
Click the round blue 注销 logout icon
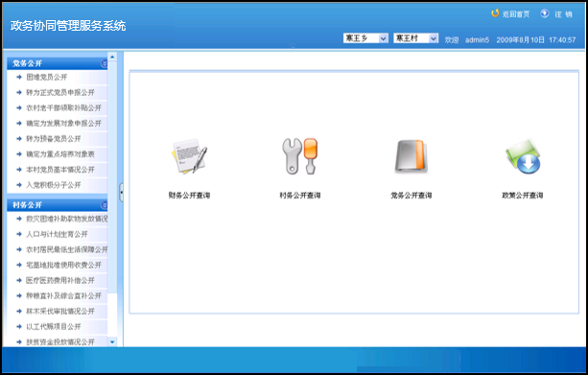(545, 13)
